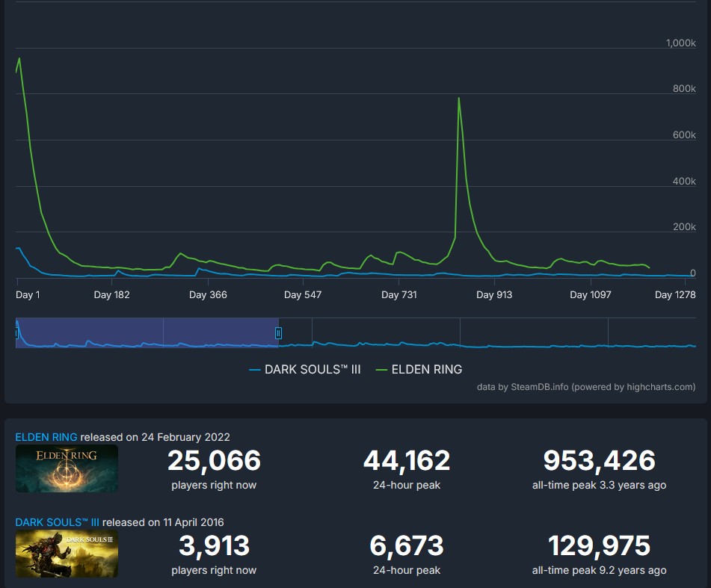This screenshot has height=588, width=711.
Task: Click the highlighted range selection in navigator
Action: [147, 333]
